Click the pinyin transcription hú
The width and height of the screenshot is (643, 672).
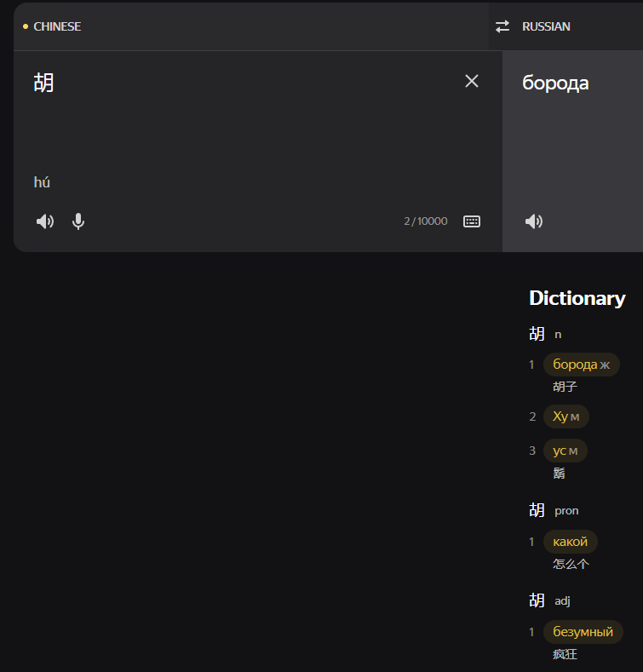[x=43, y=181]
